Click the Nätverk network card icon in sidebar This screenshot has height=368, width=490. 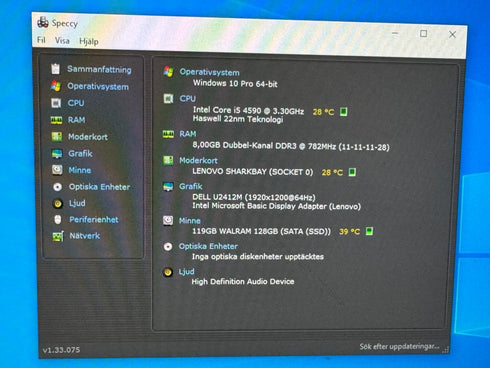pos(58,236)
